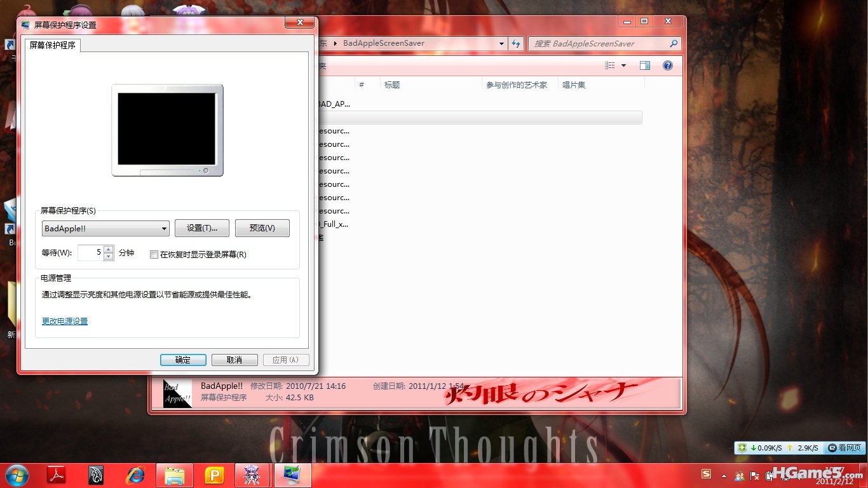Sort by the 参与创作的艺术家 column header
868x488 pixels.
tap(520, 85)
